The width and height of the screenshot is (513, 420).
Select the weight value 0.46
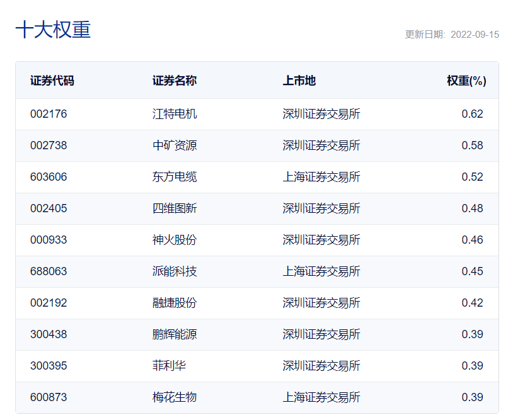[473, 240]
